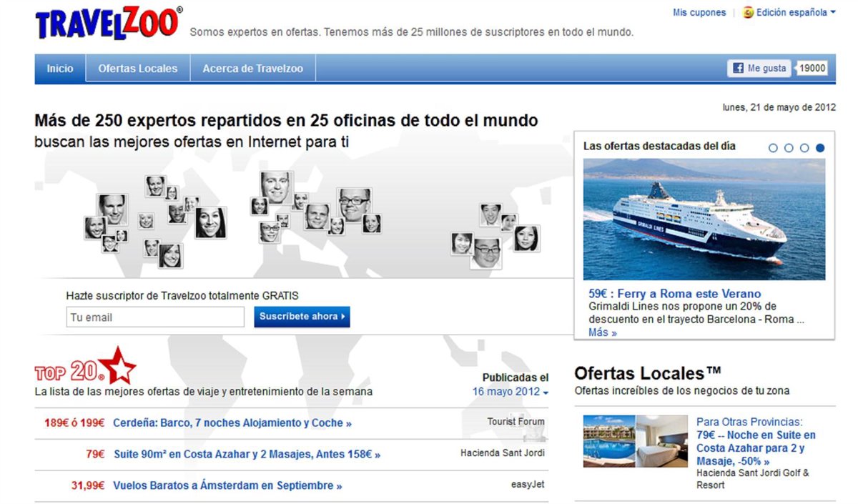
Task: Expand the Edición española dropdown
Action: (x=832, y=12)
